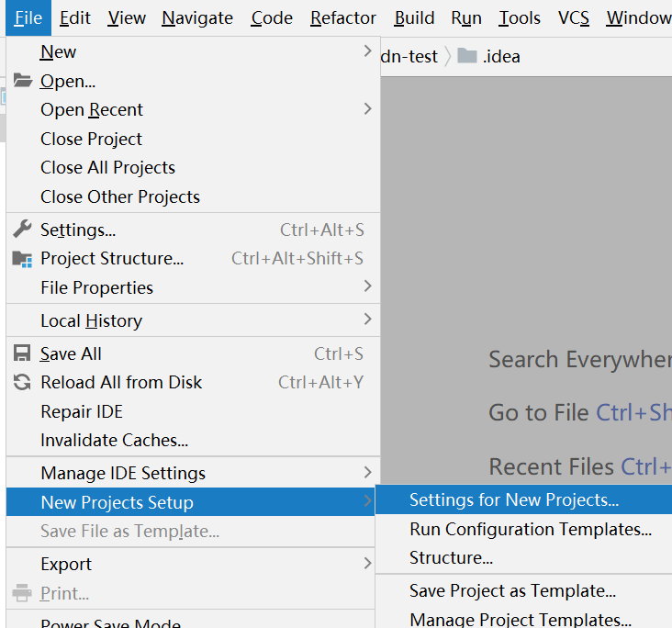Click the Save All floppy disk icon
Viewport: 672px width, 628px height.
[x=23, y=353]
